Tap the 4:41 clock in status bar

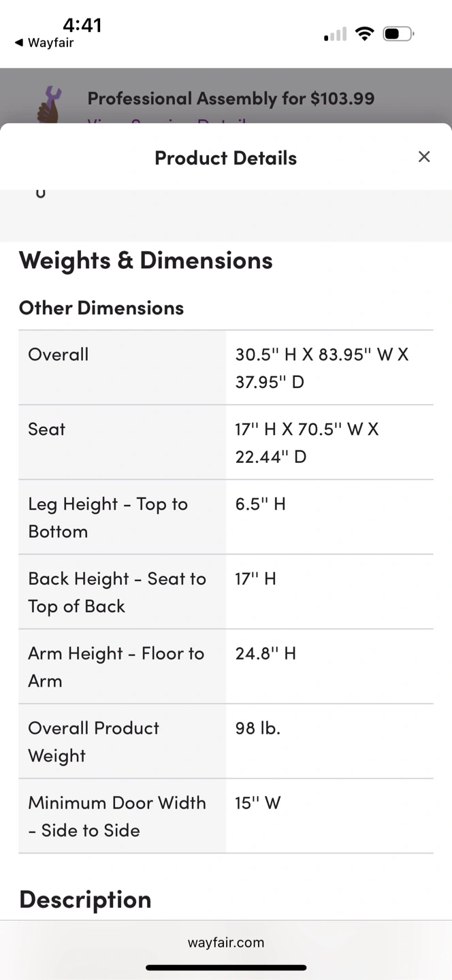(x=82, y=25)
